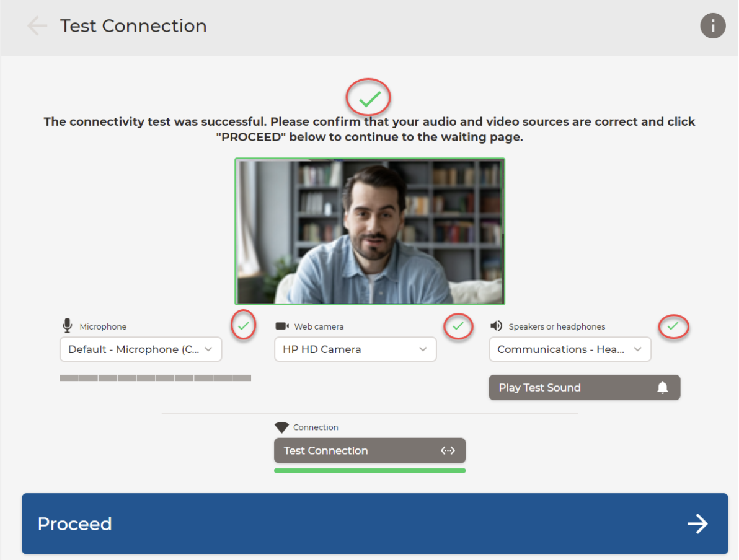Click the Connection label
The height and width of the screenshot is (560, 739).
tap(316, 427)
